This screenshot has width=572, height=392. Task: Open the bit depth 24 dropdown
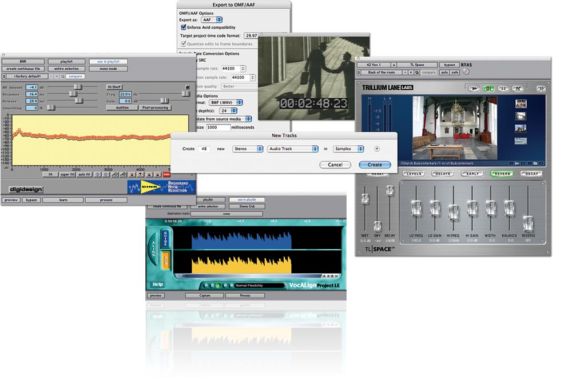[228, 110]
